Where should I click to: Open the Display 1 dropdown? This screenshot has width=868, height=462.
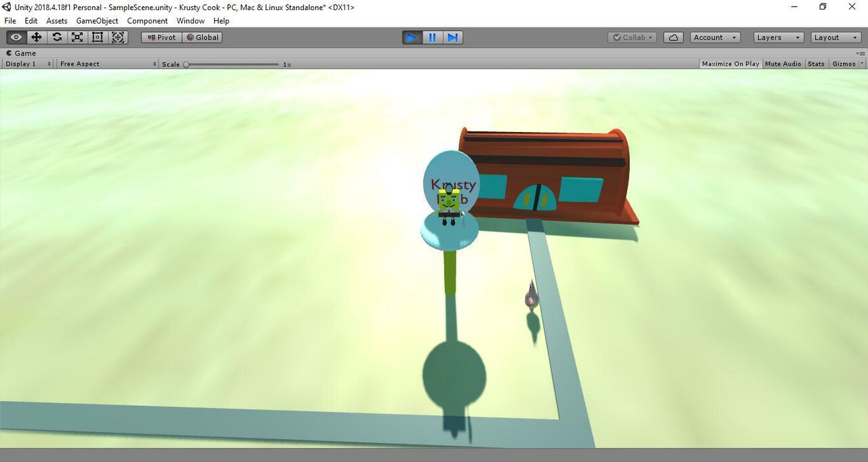point(28,64)
